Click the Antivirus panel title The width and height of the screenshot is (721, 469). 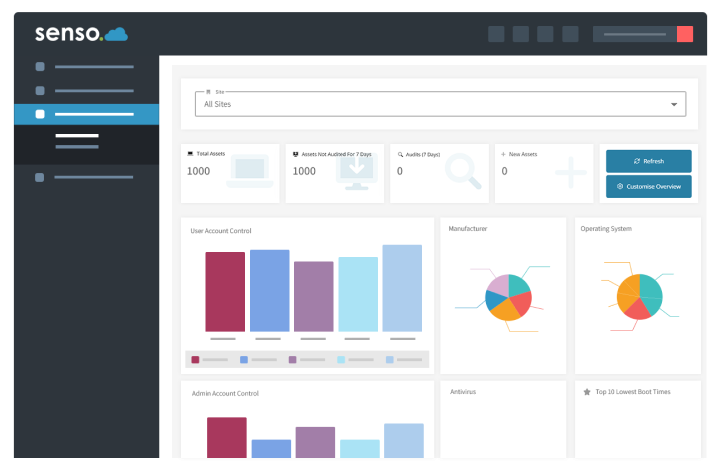coord(463,392)
